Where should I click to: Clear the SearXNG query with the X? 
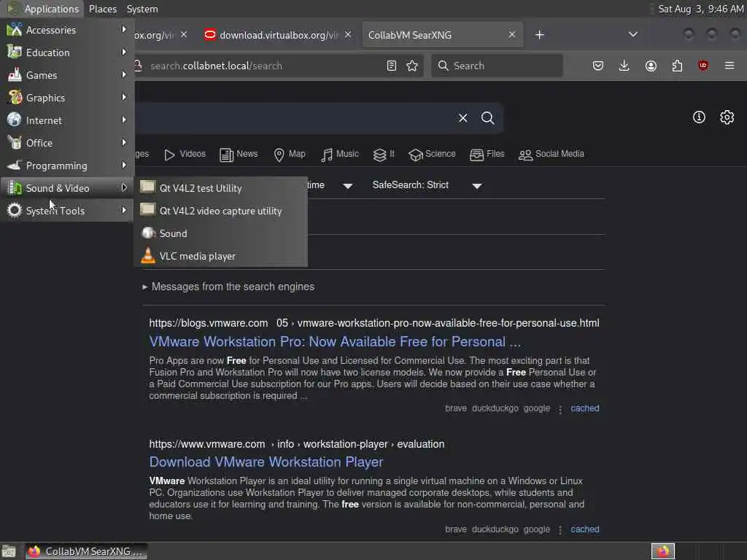462,117
